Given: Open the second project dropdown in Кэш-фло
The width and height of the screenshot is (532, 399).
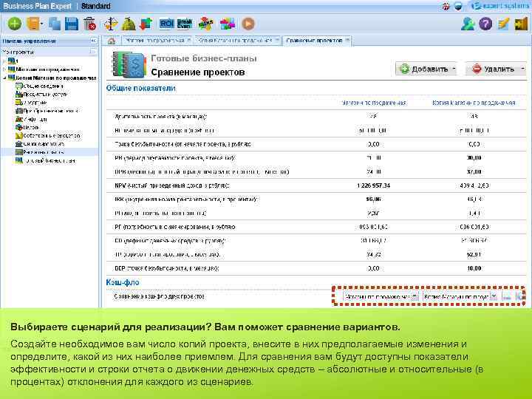Looking at the screenshot, I should click(x=460, y=297).
